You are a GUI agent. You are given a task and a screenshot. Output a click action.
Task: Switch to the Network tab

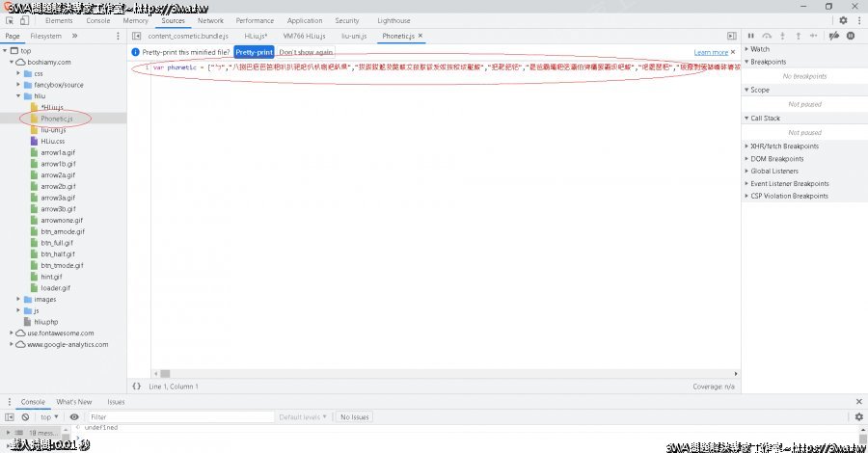pyautogui.click(x=209, y=20)
